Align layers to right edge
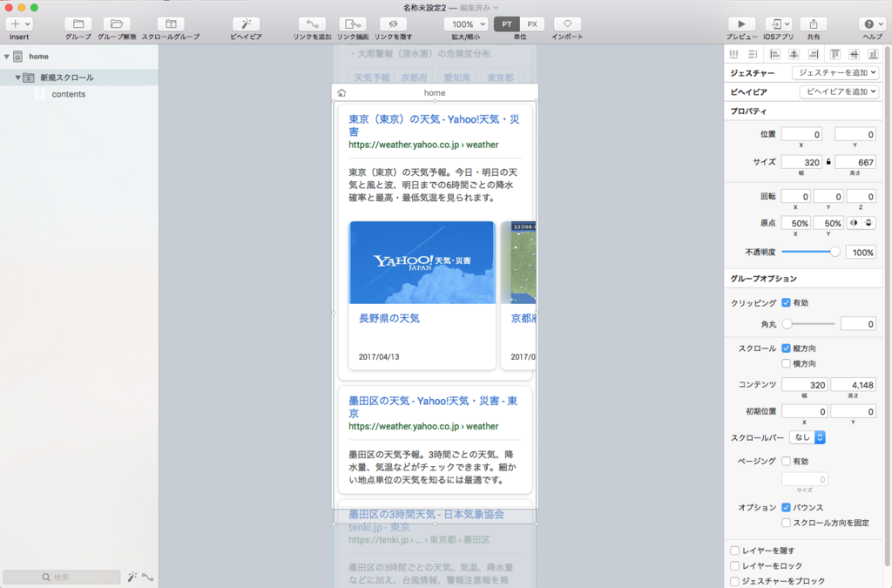This screenshot has width=892, height=588. pos(814,54)
